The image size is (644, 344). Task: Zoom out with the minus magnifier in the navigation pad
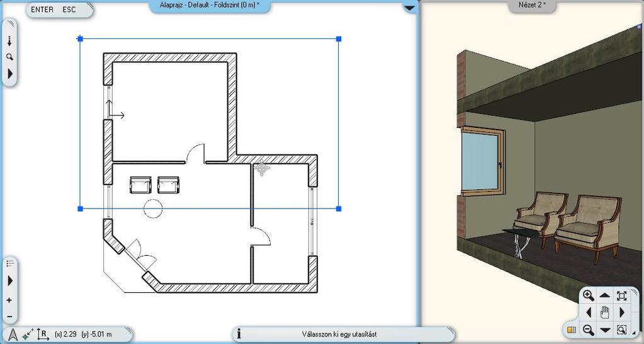(x=589, y=330)
